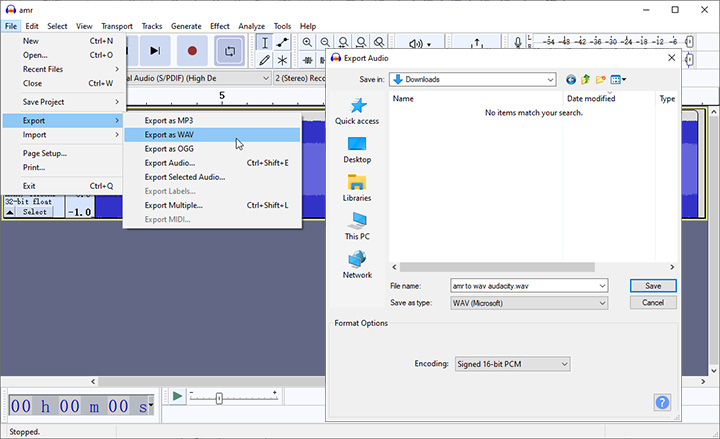Click the Record button in transport toolbar
Viewport: 720px width, 439px height.
(192, 50)
